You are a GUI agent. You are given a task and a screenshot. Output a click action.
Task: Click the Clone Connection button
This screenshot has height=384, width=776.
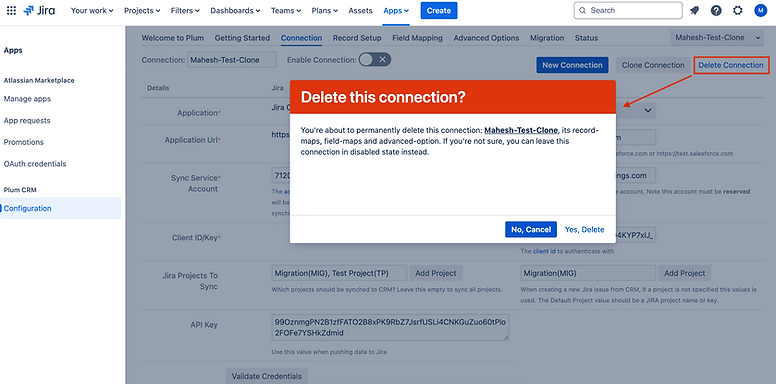tap(653, 65)
